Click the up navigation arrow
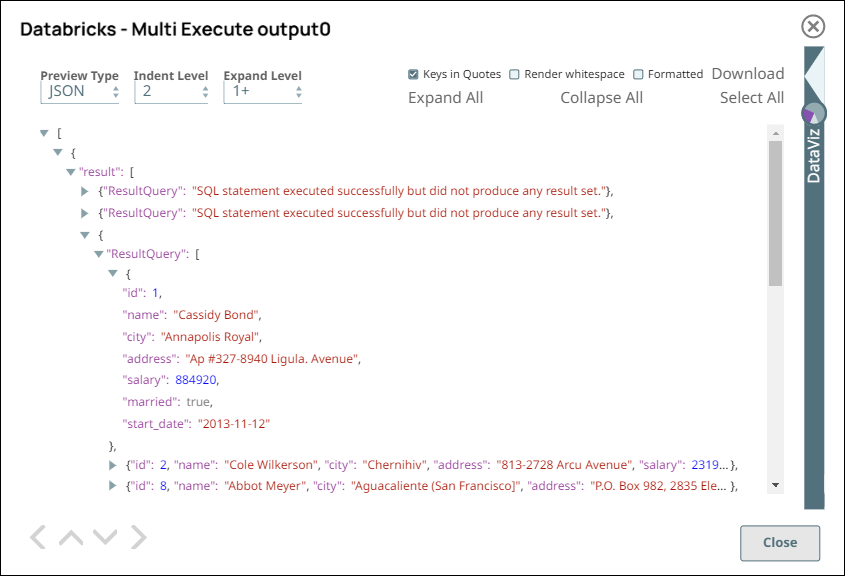The width and height of the screenshot is (845, 576). pyautogui.click(x=71, y=538)
